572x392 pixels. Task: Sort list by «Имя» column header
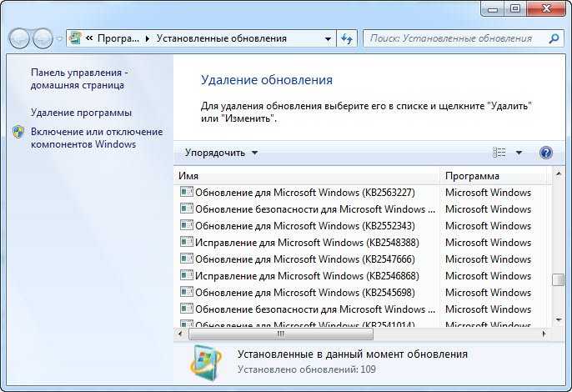click(307, 176)
